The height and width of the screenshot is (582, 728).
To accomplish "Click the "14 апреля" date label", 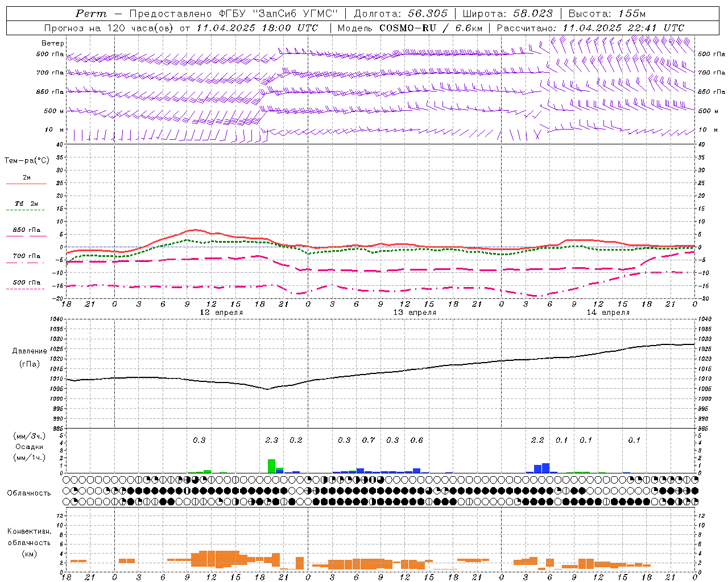I will point(608,313).
